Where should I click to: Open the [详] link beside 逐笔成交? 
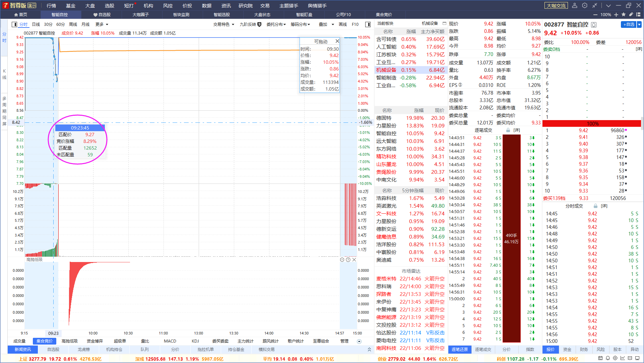[x=517, y=130]
